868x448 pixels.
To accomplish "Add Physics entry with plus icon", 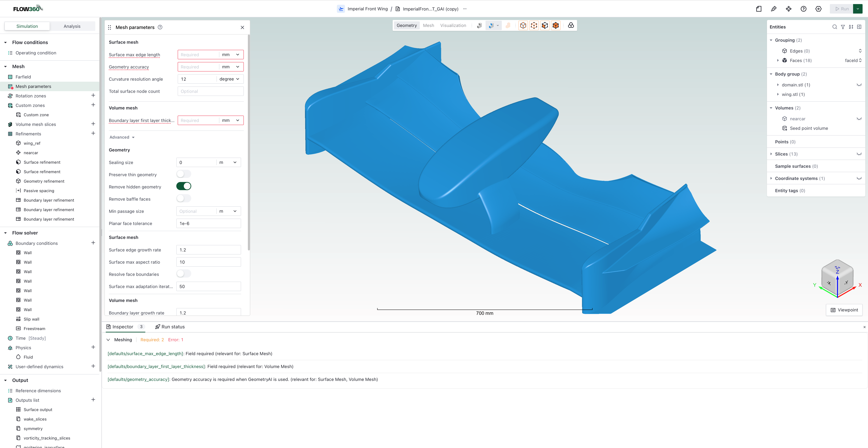I will [93, 347].
